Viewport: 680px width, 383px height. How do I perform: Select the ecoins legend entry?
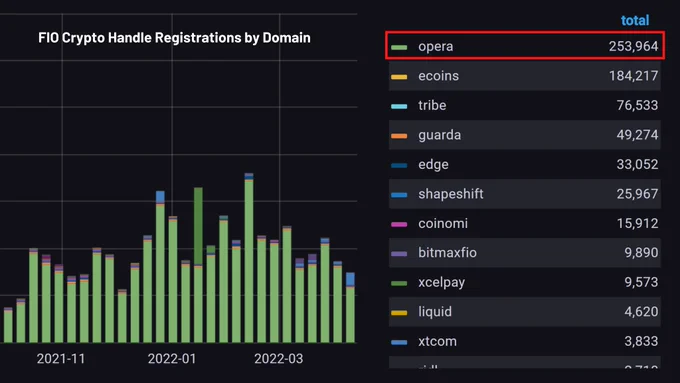525,75
